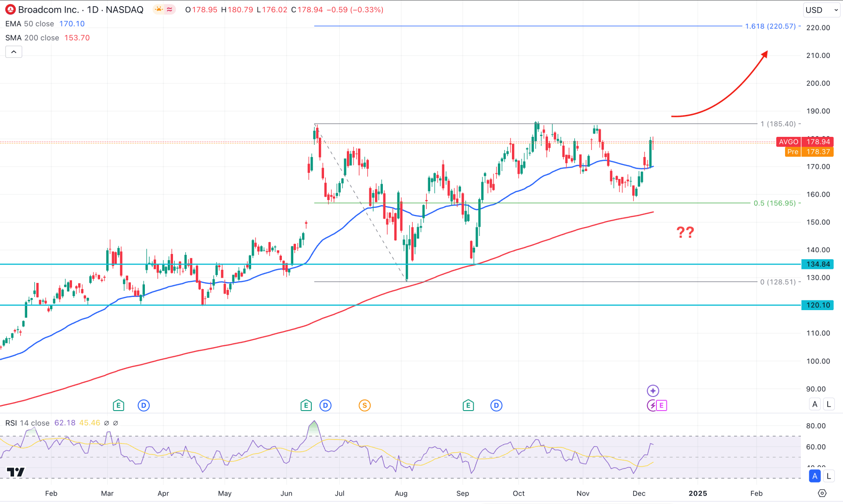Select the 1.618 (220.57) Fibonacci level label
The height and width of the screenshot is (504, 843).
pos(770,26)
